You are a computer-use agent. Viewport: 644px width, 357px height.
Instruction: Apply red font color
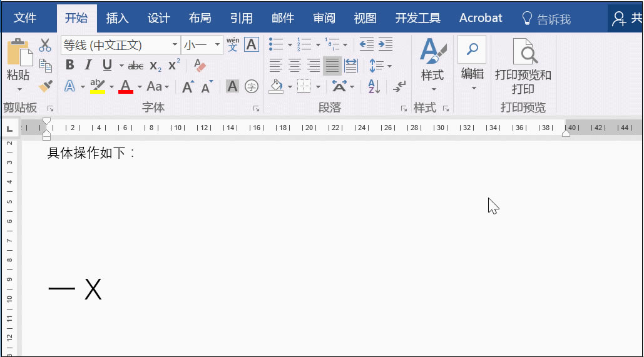[x=126, y=86]
